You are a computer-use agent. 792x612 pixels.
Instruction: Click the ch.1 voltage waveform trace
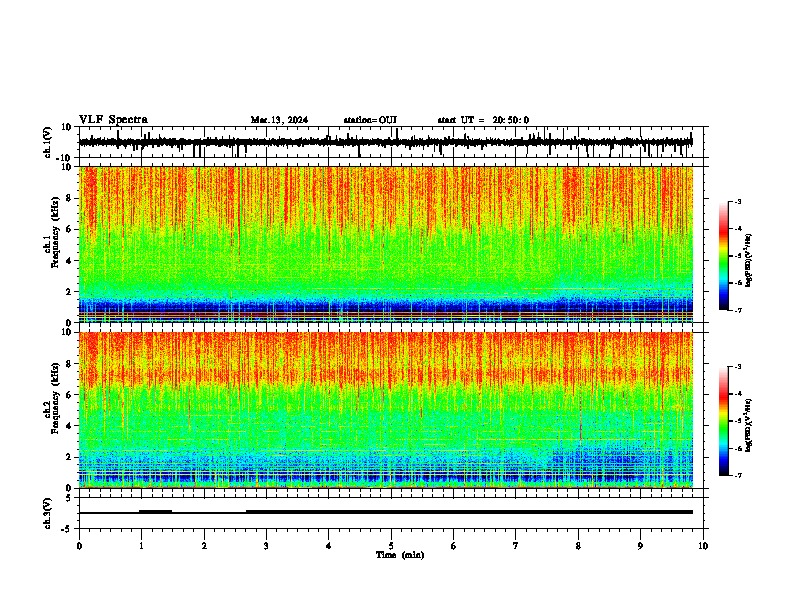tap(385, 142)
